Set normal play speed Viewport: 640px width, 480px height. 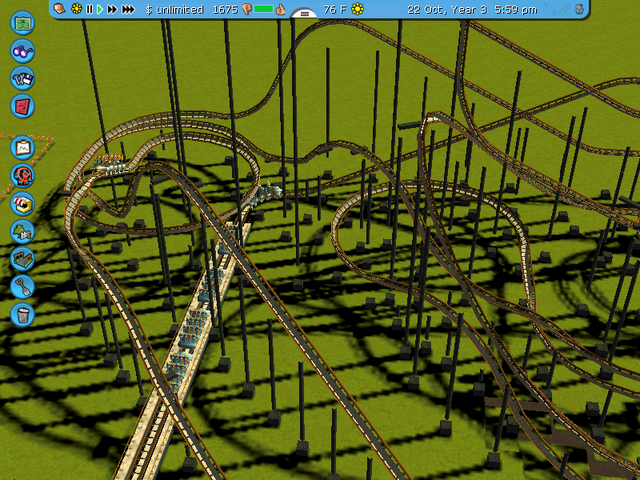click(x=100, y=9)
